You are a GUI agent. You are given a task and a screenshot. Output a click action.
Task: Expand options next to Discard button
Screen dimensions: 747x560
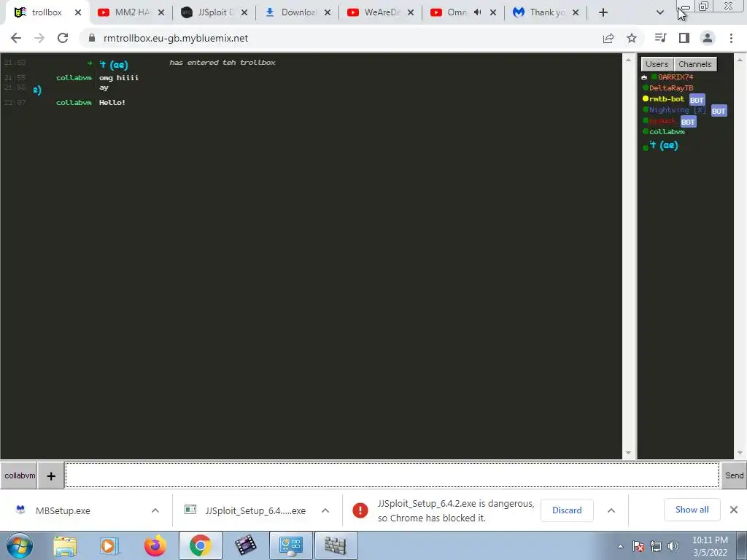pos(611,510)
